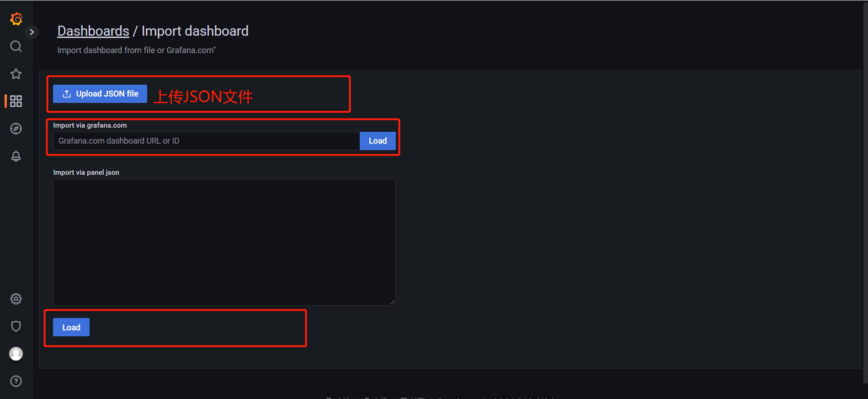The height and width of the screenshot is (399, 868).
Task: Click Load next to Grafana.com URL field
Action: [x=378, y=141]
